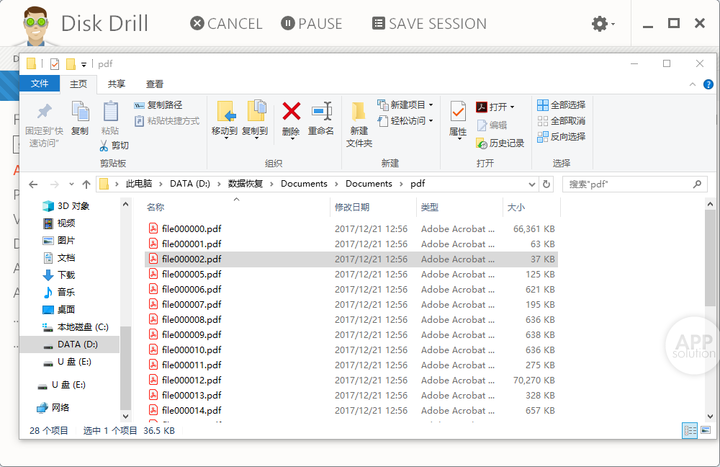Open the 属性 properties icon

tap(458, 112)
